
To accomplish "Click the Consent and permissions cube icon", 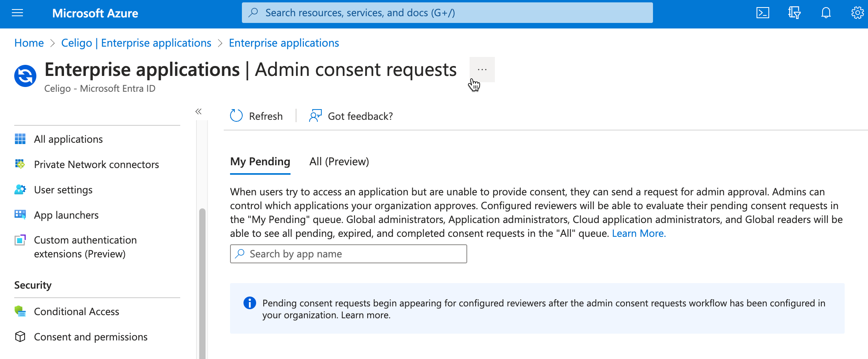I will coord(20,336).
